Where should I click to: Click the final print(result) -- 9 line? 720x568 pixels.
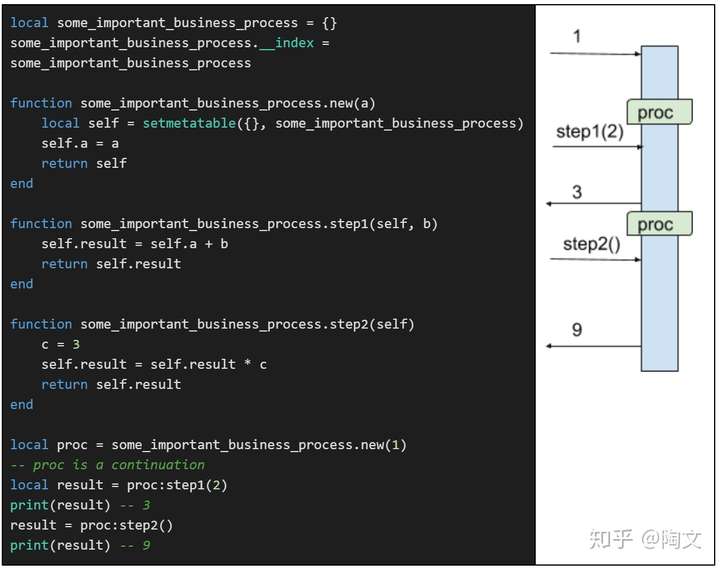[x=80, y=545]
